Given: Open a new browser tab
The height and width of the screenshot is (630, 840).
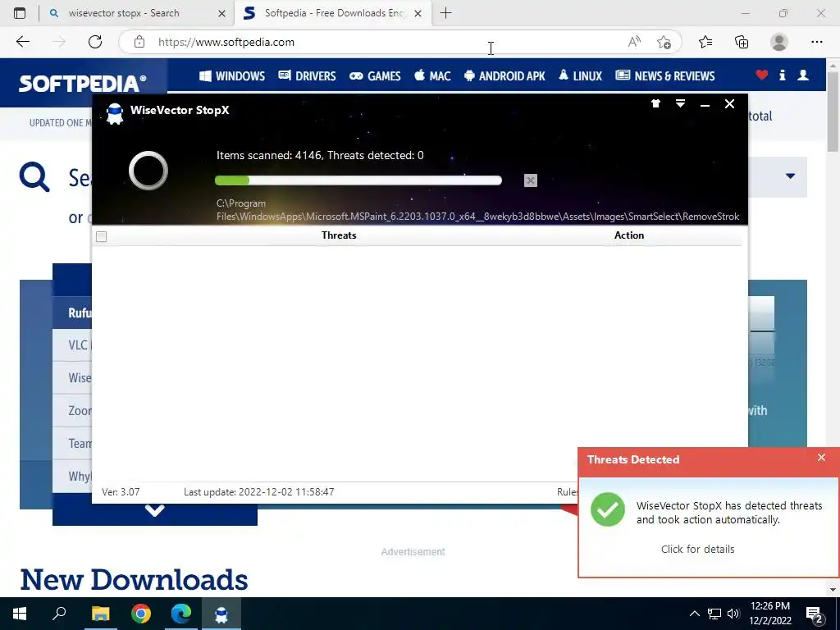Looking at the screenshot, I should [x=445, y=13].
